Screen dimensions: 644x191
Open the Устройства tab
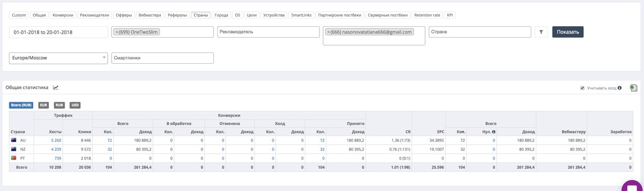274,15
